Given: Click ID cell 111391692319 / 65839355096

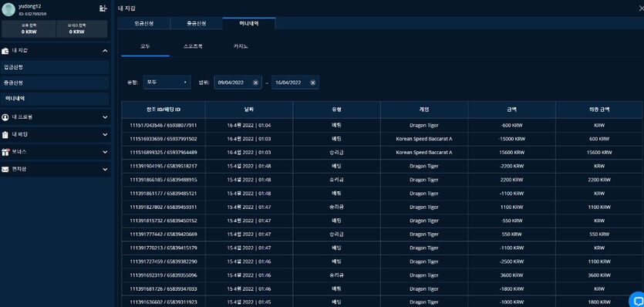Looking at the screenshot, I should (x=164, y=275).
